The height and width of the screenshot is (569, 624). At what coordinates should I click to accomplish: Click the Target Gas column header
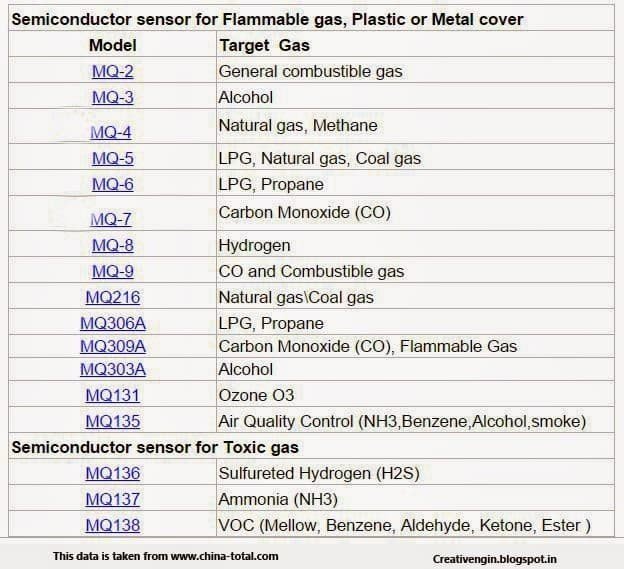point(264,45)
